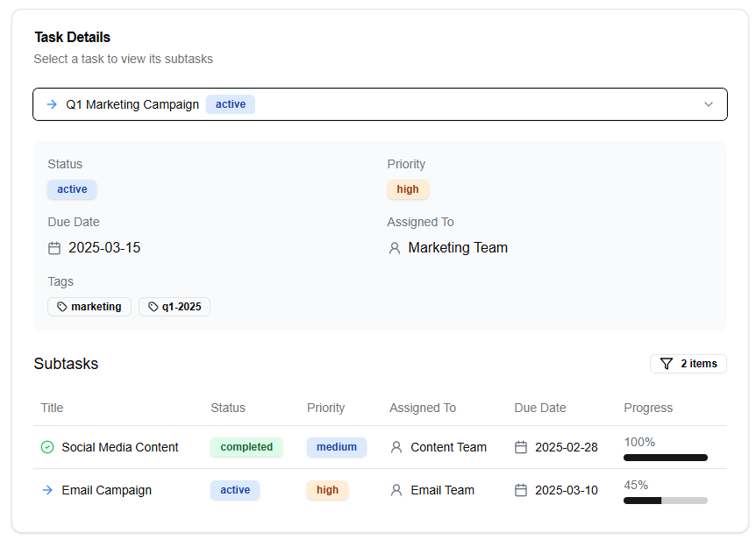The image size is (756, 540).
Task: Click the active status badge in Task Details
Action: coord(72,189)
